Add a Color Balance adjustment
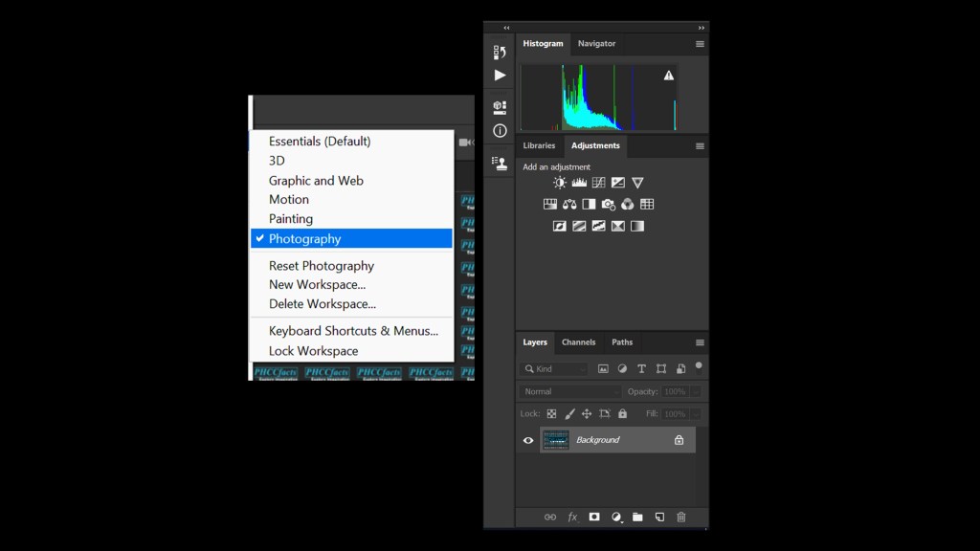The image size is (980, 551). click(x=569, y=204)
